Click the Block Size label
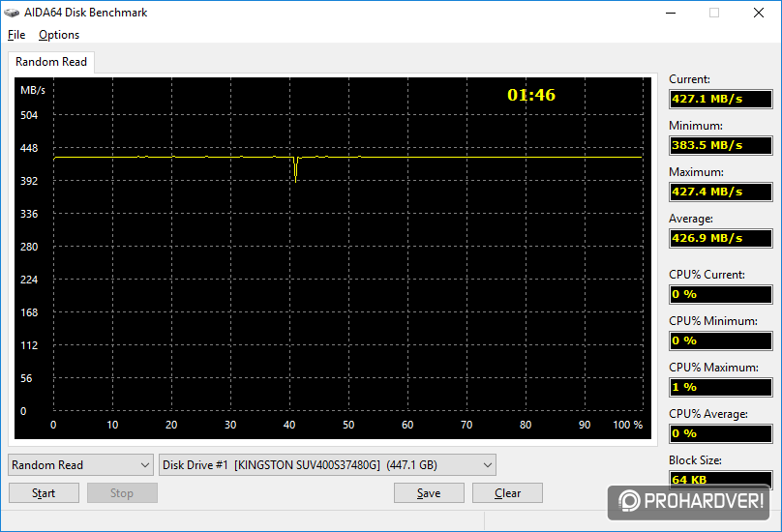 (695, 460)
